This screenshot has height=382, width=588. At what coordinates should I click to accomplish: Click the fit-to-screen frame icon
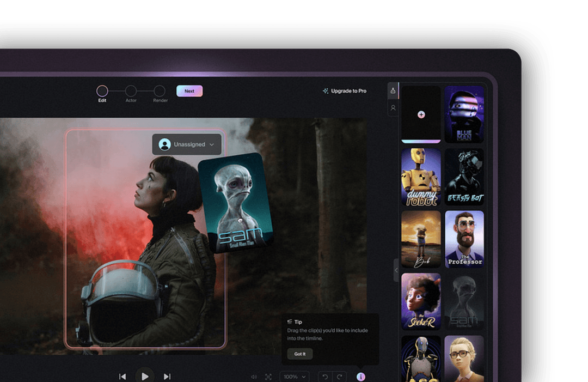(268, 377)
